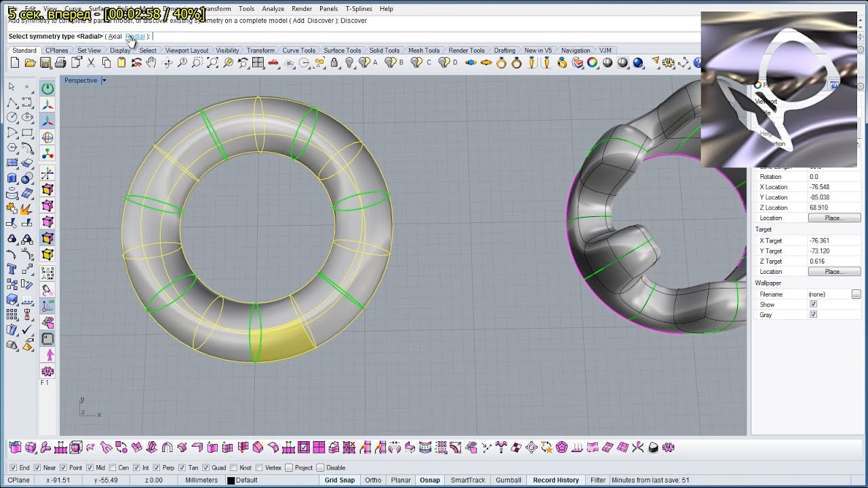Screen dimensions: 868x488
Task: Open the Help menu
Action: click(x=387, y=9)
